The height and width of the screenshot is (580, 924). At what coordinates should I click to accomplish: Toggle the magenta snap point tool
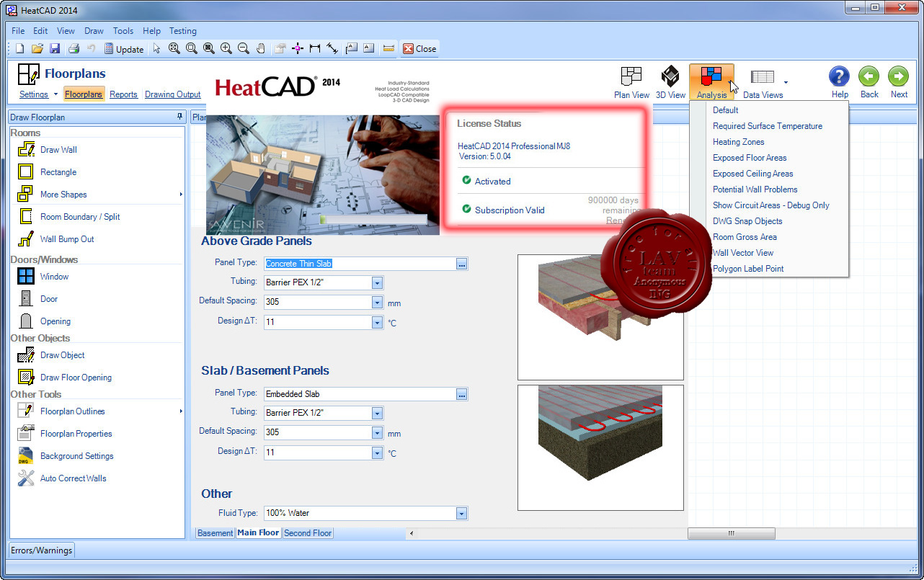coord(298,49)
